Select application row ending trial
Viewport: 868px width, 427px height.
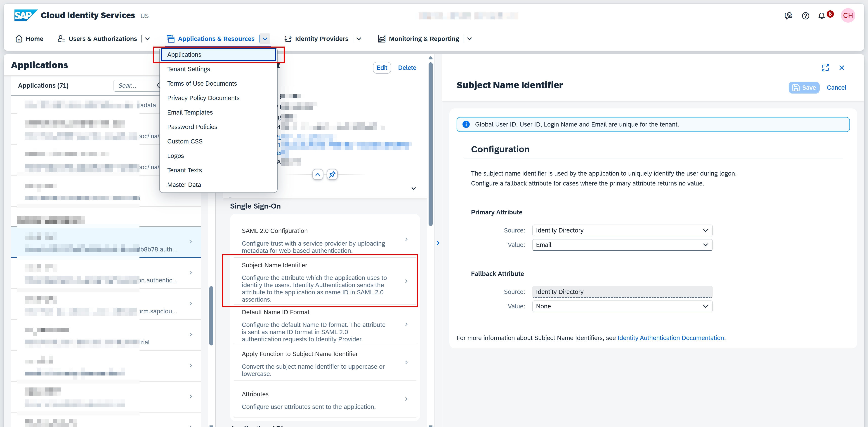[106, 335]
